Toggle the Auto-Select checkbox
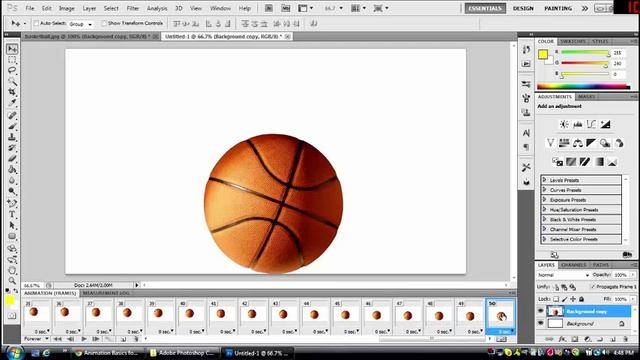The height and width of the screenshot is (360, 640). click(36, 23)
